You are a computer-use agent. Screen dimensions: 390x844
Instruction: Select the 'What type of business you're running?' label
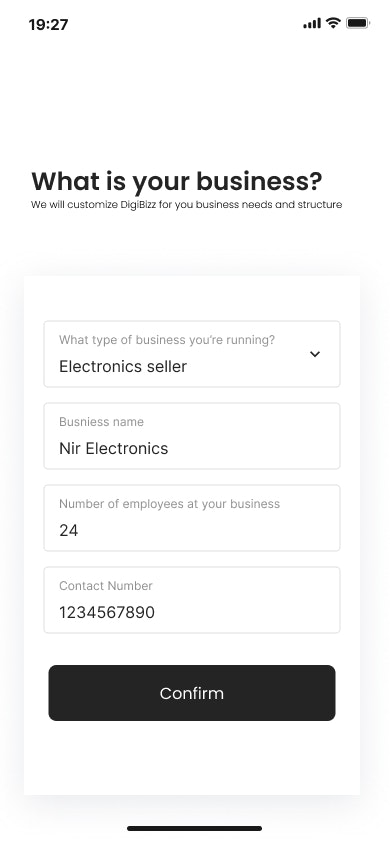point(167,340)
